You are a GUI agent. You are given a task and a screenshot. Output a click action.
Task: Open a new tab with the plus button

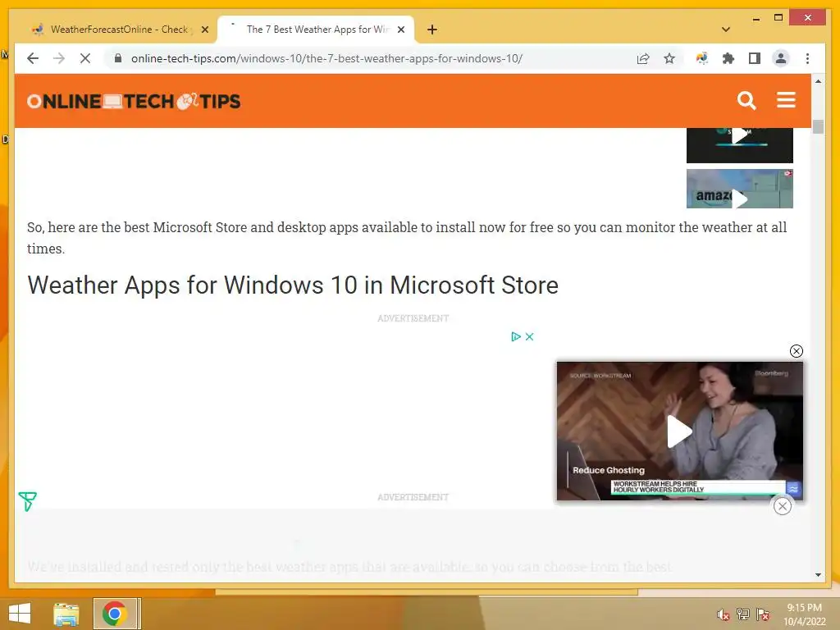click(431, 30)
